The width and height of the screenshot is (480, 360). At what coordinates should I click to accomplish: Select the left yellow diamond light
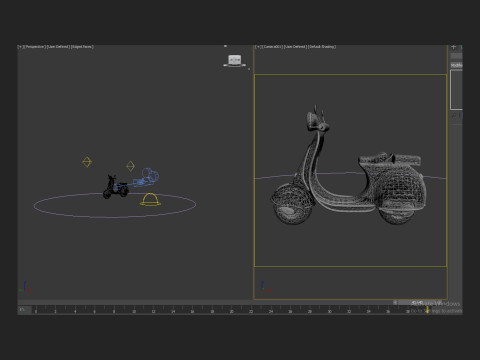(87, 162)
